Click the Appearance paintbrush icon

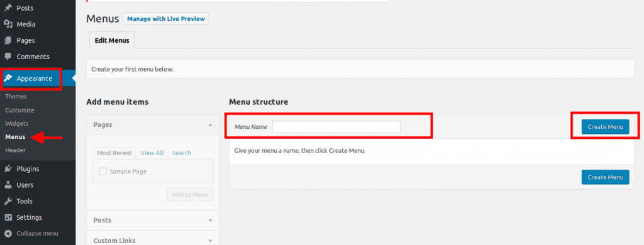pos(8,79)
